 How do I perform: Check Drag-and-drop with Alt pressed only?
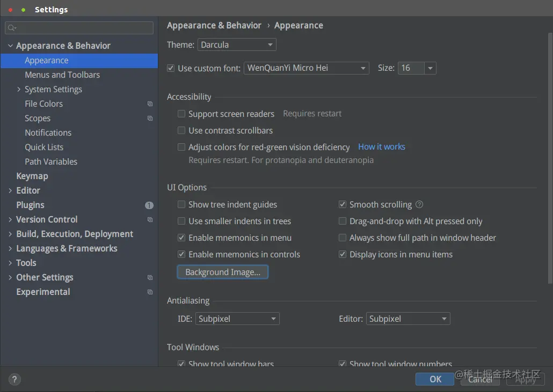(x=342, y=221)
